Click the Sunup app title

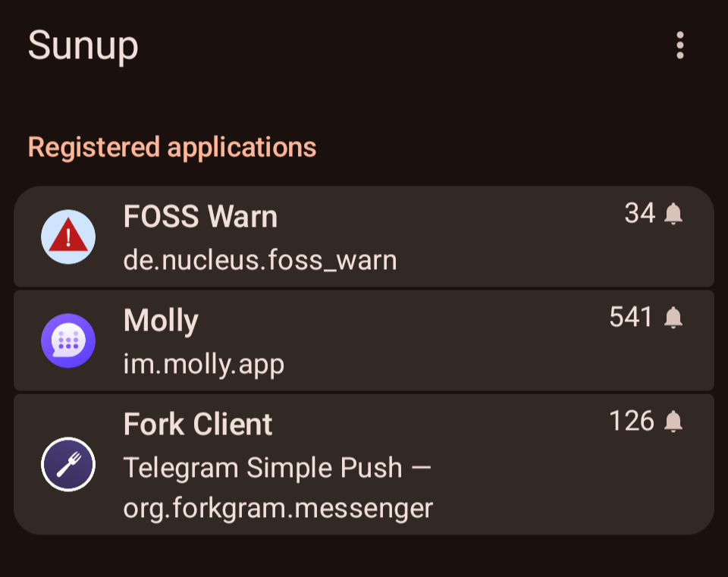[x=83, y=45]
